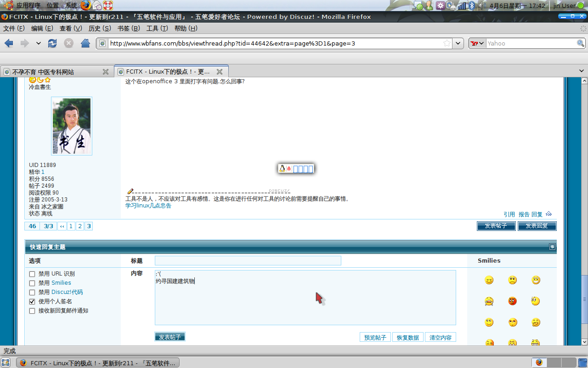This screenshot has width=588, height=368.
Task: Open the volume speaker tray icon
Action: (481, 6)
